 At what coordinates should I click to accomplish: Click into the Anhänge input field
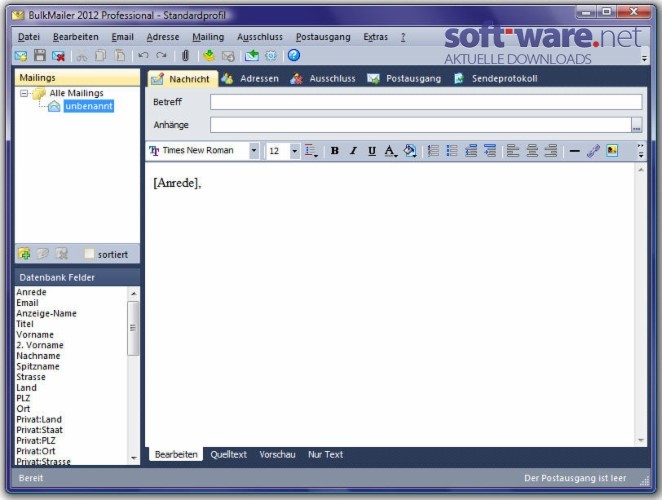421,125
